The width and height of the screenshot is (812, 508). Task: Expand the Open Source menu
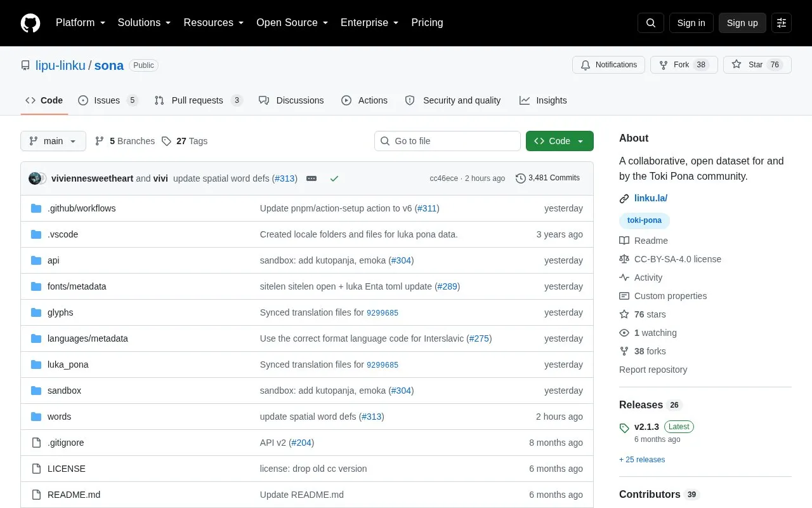[x=292, y=23]
